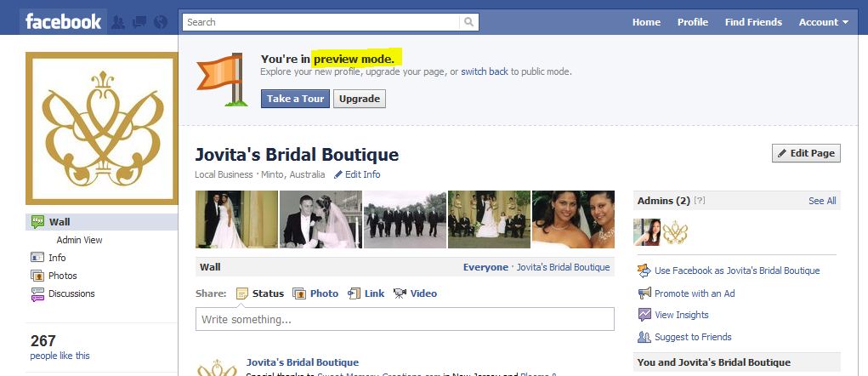This screenshot has height=376, width=868.
Task: Open black-and-white couple photo thumbnail
Action: click(321, 219)
